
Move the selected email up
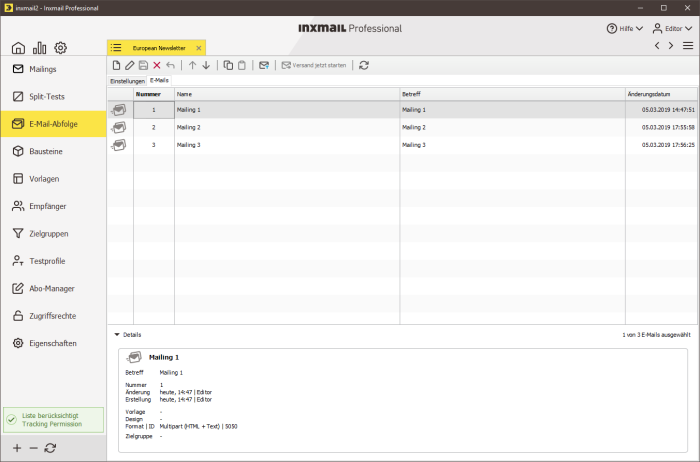192,65
